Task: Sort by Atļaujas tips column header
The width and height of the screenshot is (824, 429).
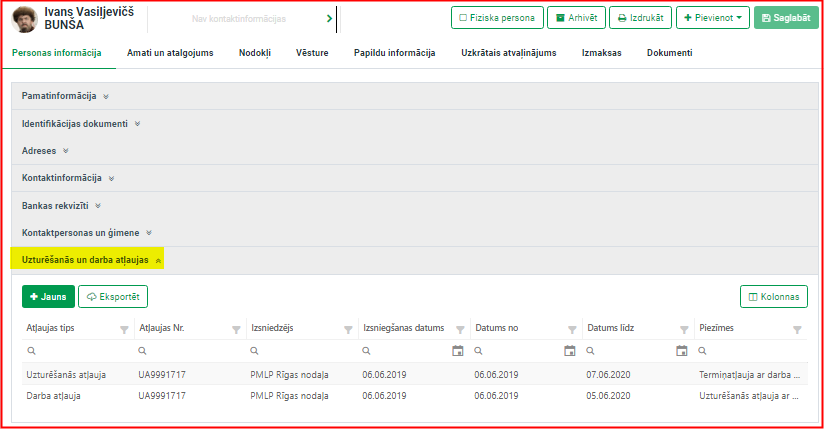Action: [50, 328]
